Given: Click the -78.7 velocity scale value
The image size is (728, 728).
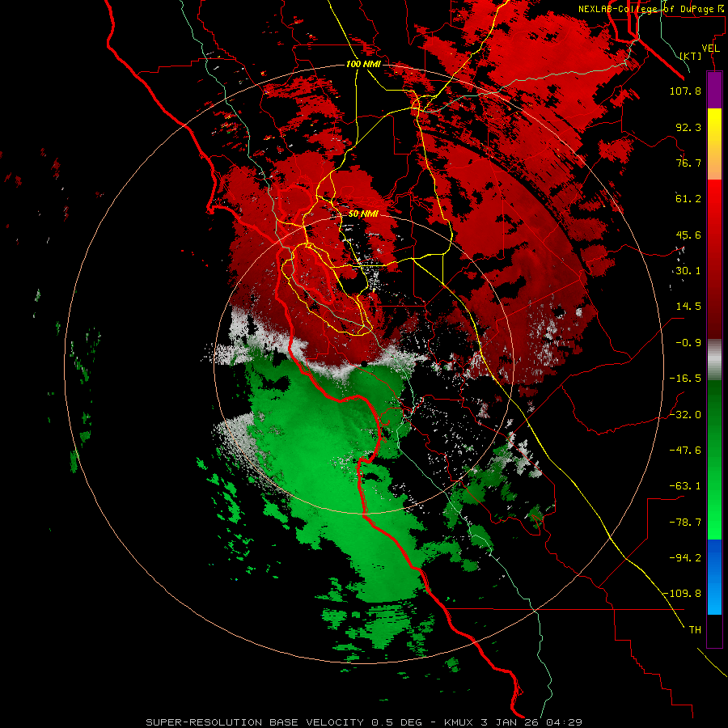Looking at the screenshot, I should pos(685,523).
